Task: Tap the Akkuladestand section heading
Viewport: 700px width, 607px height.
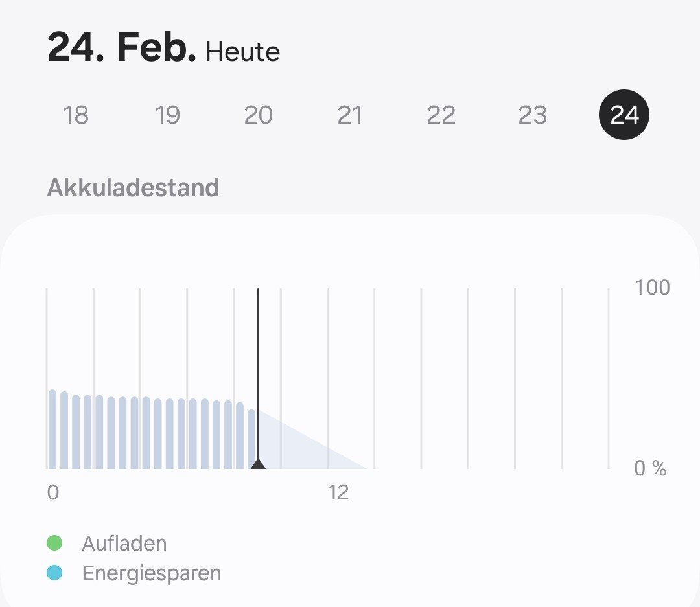Action: tap(133, 188)
